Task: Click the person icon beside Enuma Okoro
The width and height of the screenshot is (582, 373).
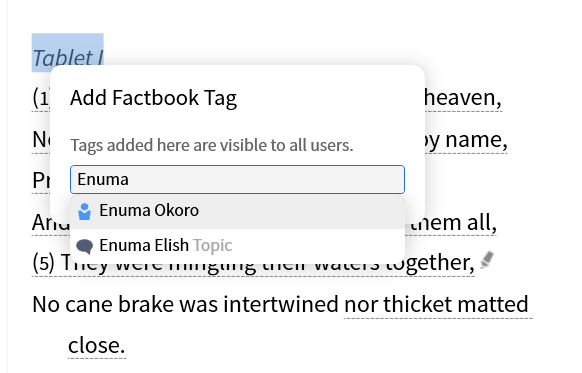Action: 85,212
